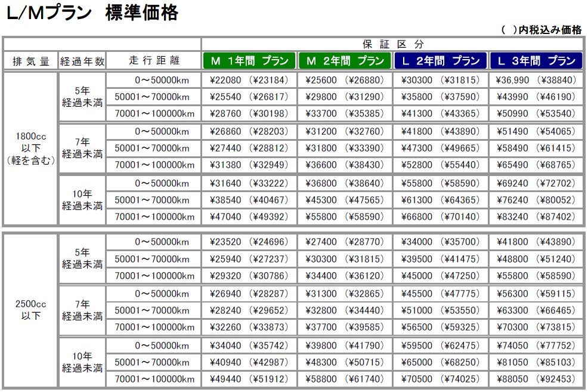Click the L/Mプラン 標準価格 title
588x392 pixels.
(x=92, y=13)
